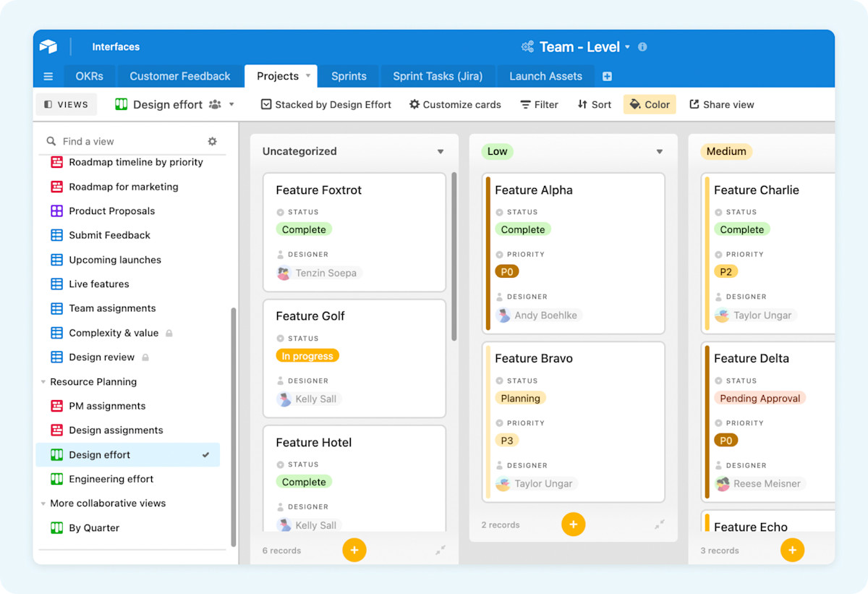Click the gear icon beside Find a view
This screenshot has width=868, height=594.
212,140
